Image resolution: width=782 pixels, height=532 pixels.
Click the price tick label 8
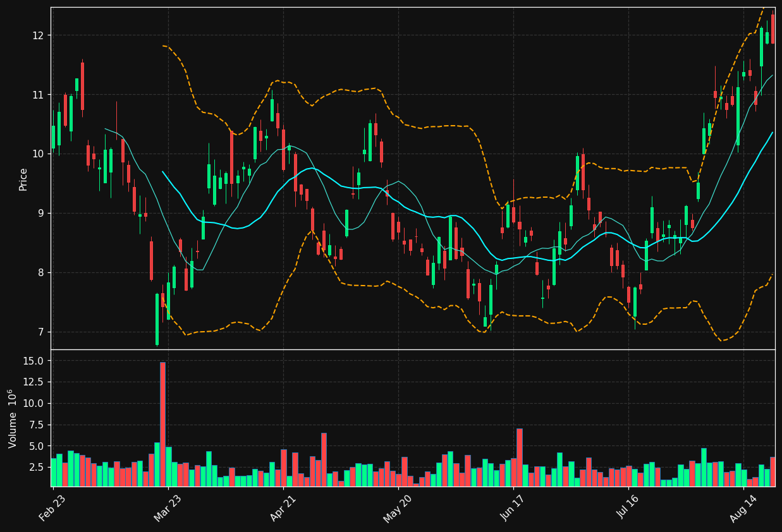tap(41, 273)
